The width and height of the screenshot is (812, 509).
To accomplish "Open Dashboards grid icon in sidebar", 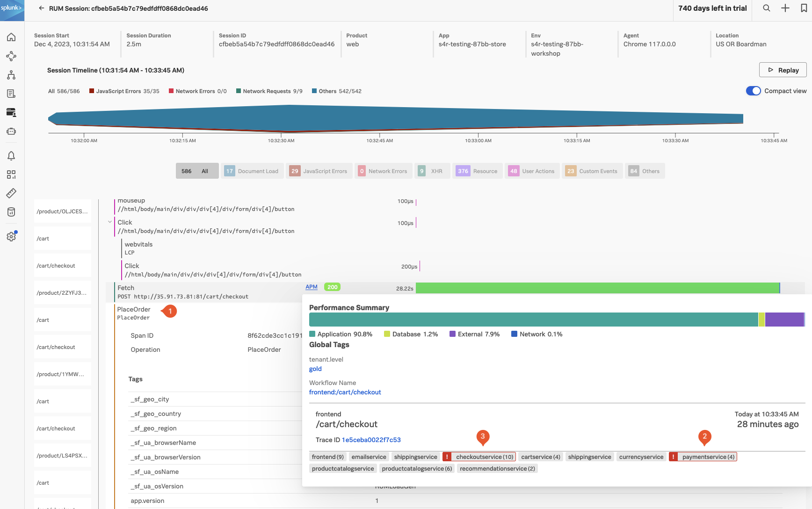I will click(12, 175).
